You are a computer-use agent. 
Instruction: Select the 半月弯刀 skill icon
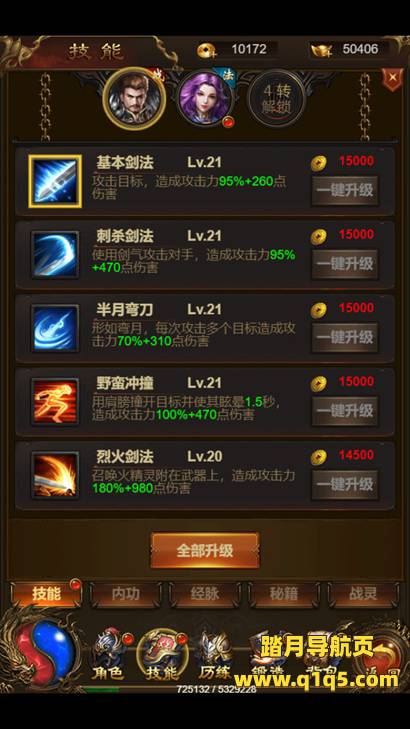pyautogui.click(x=55, y=328)
